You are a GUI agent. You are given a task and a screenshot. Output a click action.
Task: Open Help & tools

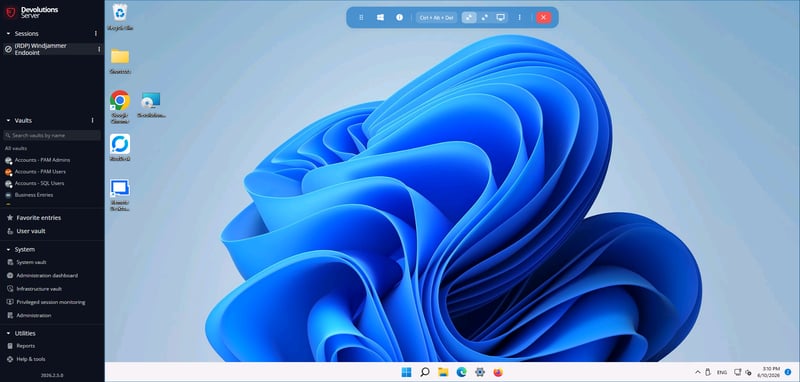click(26, 359)
